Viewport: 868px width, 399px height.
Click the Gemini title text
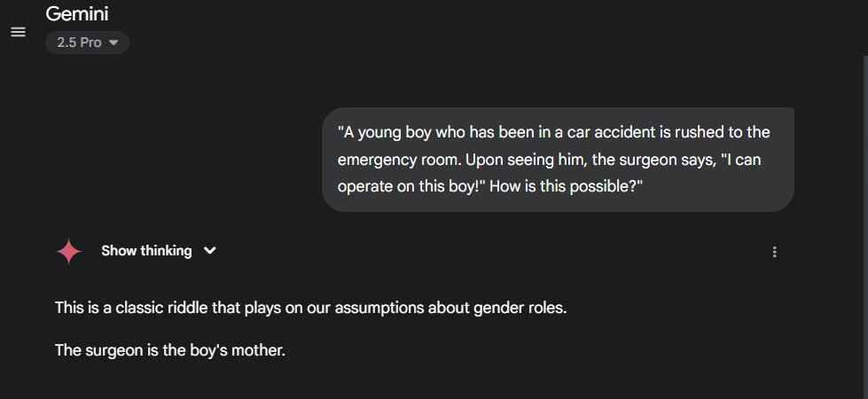(x=77, y=14)
